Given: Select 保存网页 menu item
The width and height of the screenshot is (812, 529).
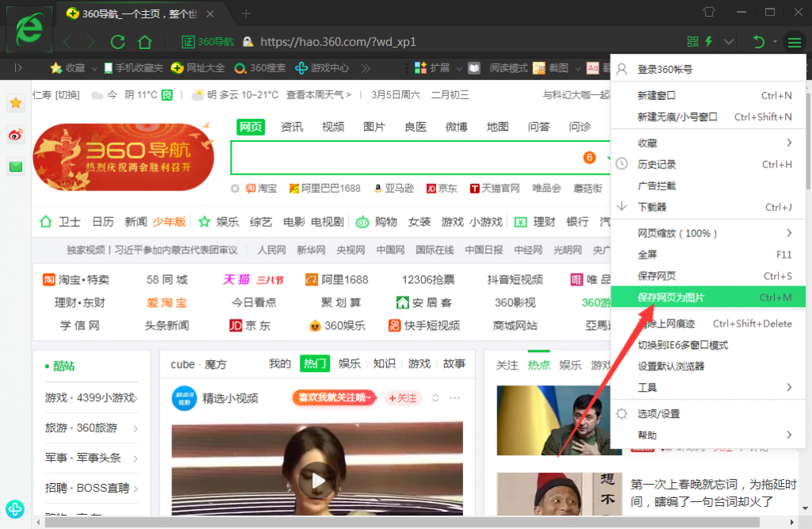Looking at the screenshot, I should click(x=708, y=276).
